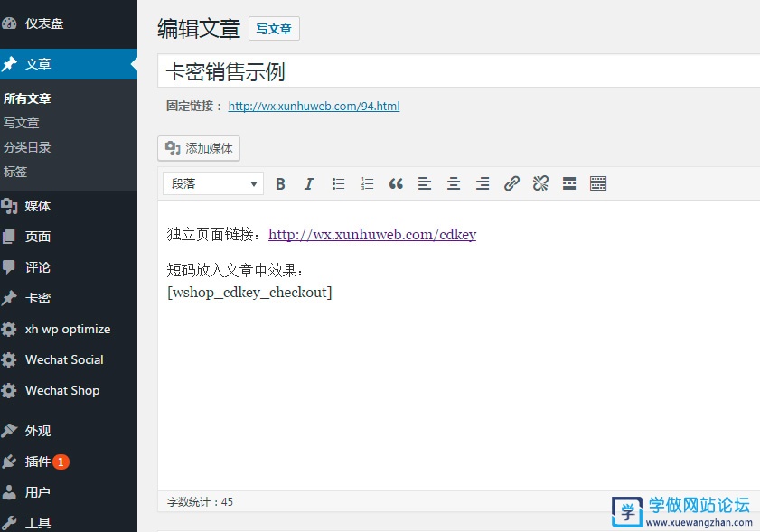Image resolution: width=760 pixels, height=532 pixels.
Task: Toggle the extended toolbar (kitchen sink)
Action: tap(598, 183)
